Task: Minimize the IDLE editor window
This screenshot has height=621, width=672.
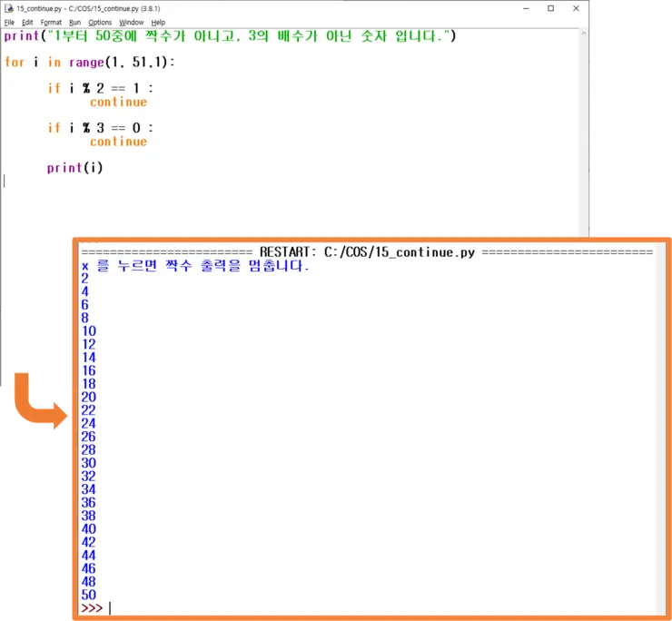Action: tap(526, 8)
